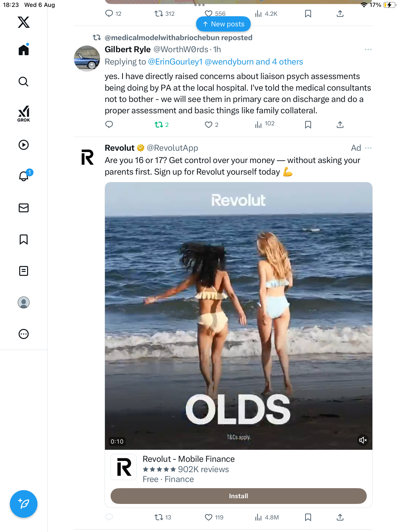Open Messages envelope icon
399x532 pixels.
point(24,208)
